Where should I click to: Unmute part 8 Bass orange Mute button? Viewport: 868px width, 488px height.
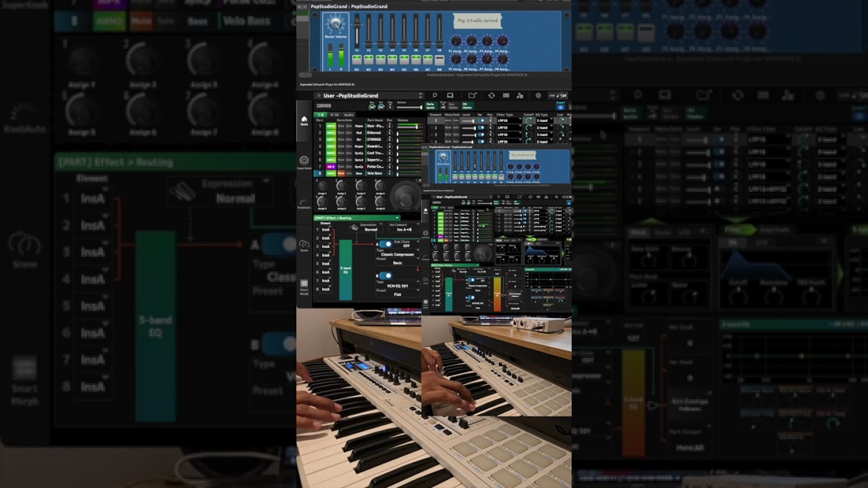(341, 174)
